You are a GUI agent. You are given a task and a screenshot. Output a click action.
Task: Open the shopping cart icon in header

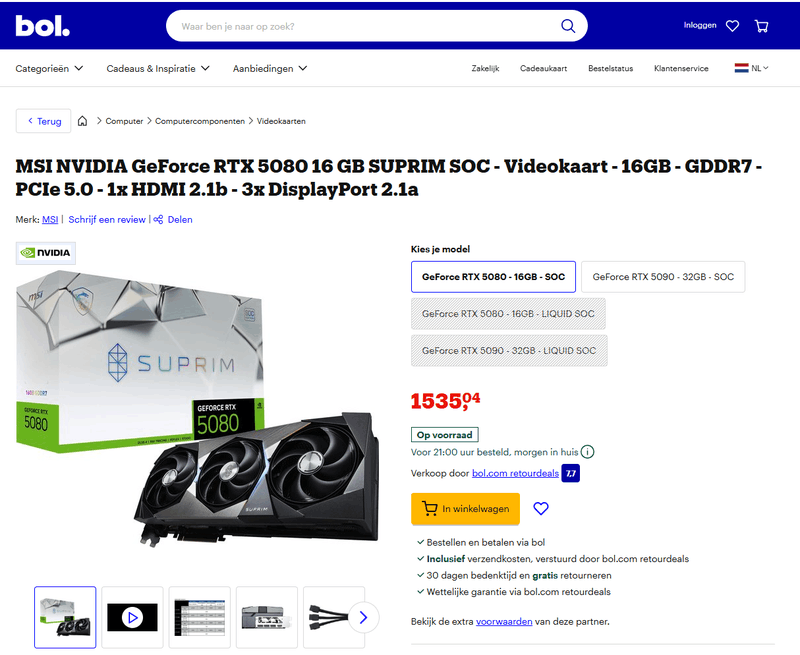point(761,26)
